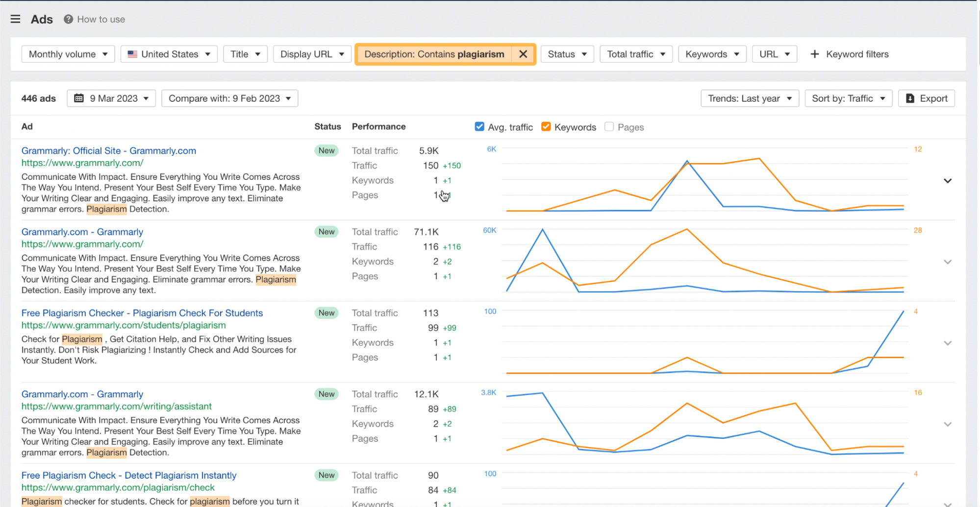Expand details for the first Grammarly ad

(x=947, y=180)
